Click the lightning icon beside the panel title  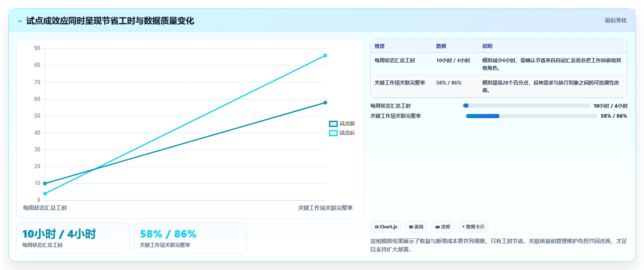20,21
